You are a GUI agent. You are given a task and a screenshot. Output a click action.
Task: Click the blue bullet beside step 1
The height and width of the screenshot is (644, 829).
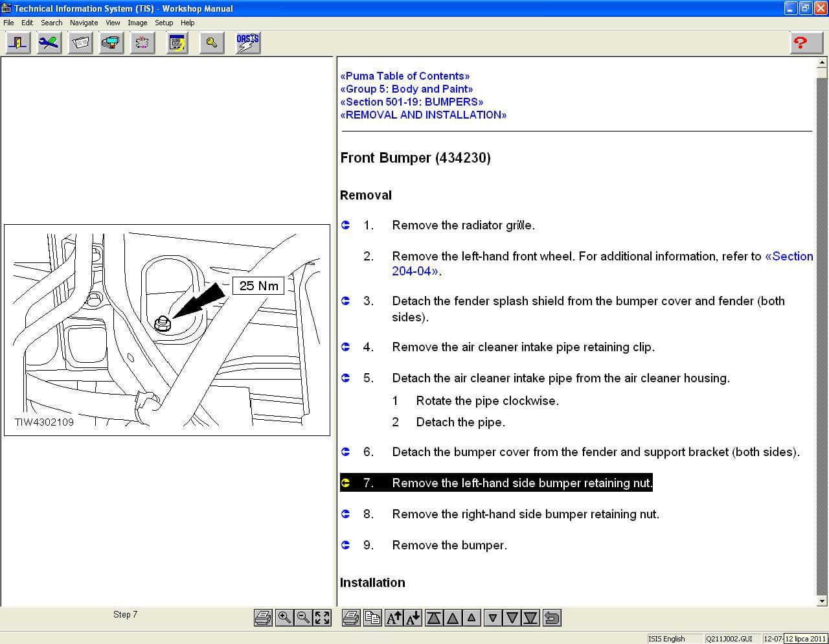[346, 225]
